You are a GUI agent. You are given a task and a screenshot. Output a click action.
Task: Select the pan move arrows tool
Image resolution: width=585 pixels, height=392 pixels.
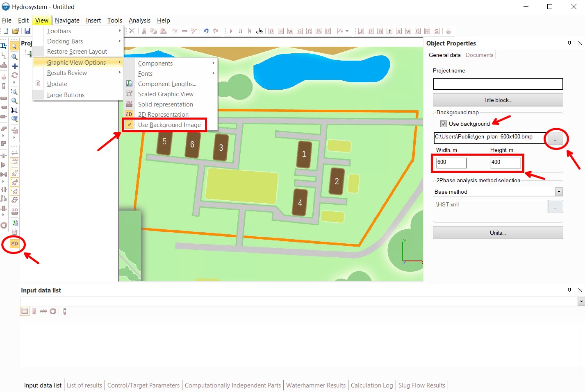[x=14, y=66]
